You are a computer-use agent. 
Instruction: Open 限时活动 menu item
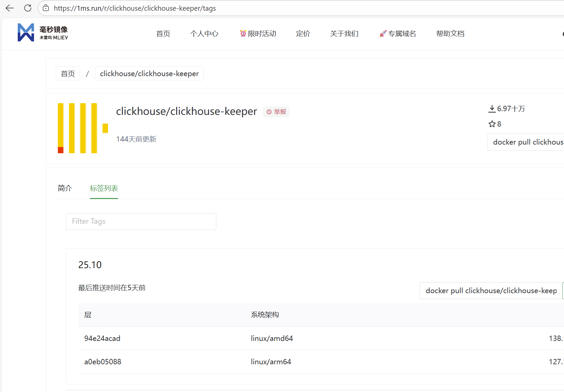(258, 34)
